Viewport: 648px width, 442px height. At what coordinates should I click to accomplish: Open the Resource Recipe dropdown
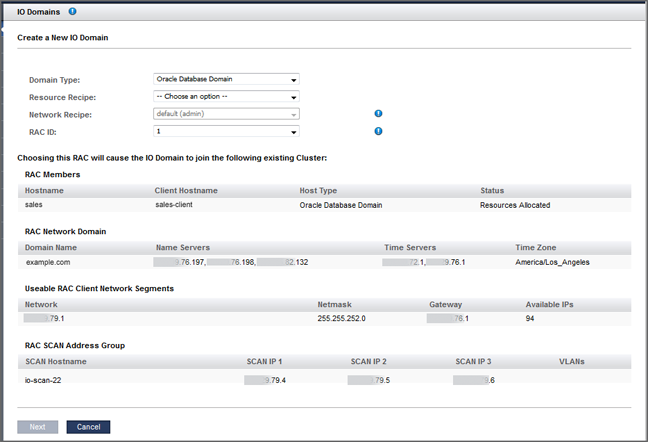[x=226, y=97]
